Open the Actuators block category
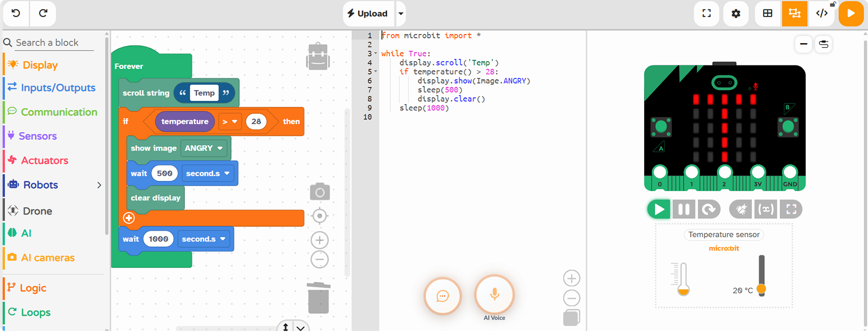This screenshot has width=868, height=332. pos(45,161)
